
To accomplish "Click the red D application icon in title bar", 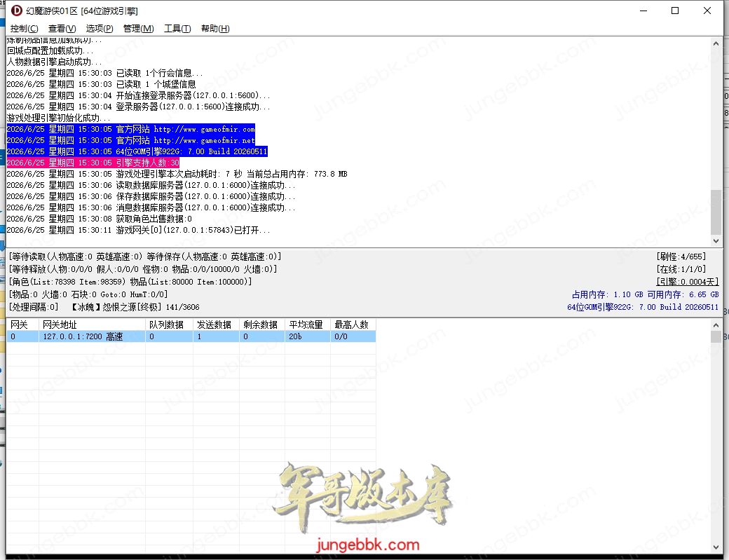I will [16, 11].
